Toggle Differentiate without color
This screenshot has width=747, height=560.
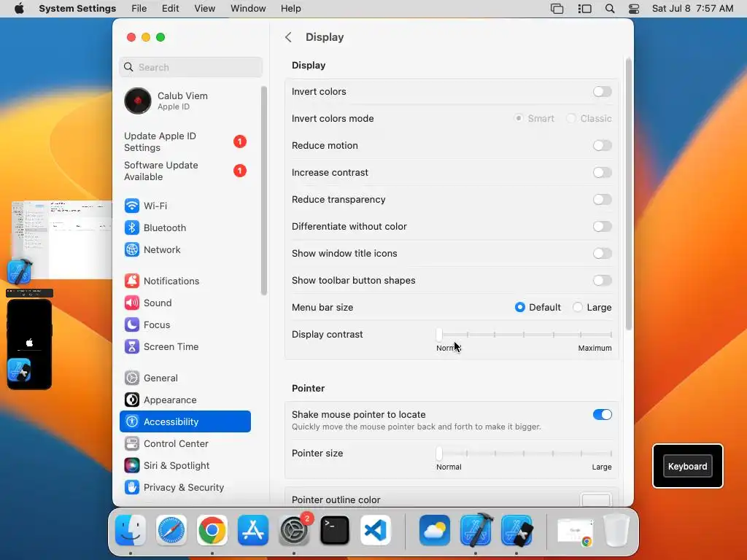(x=602, y=226)
